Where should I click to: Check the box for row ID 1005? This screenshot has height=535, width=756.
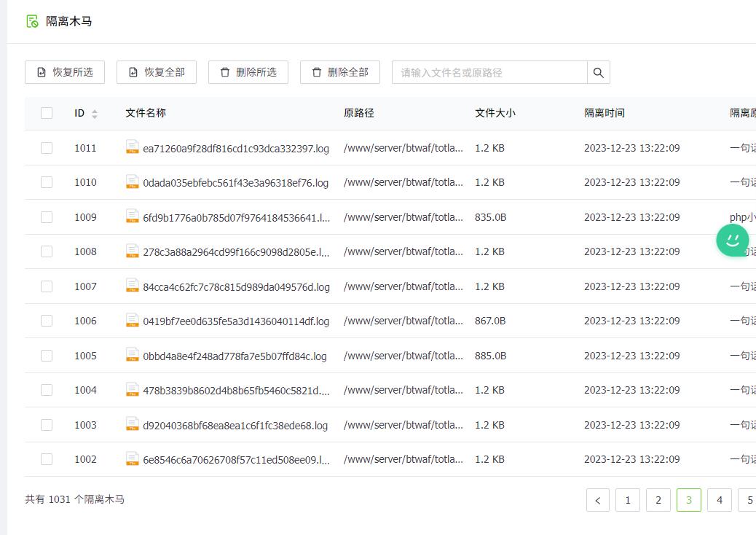47,356
